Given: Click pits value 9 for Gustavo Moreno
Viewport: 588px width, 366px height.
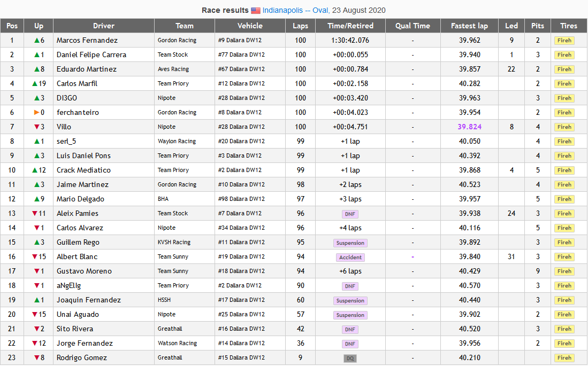Looking at the screenshot, I should 538,271.
